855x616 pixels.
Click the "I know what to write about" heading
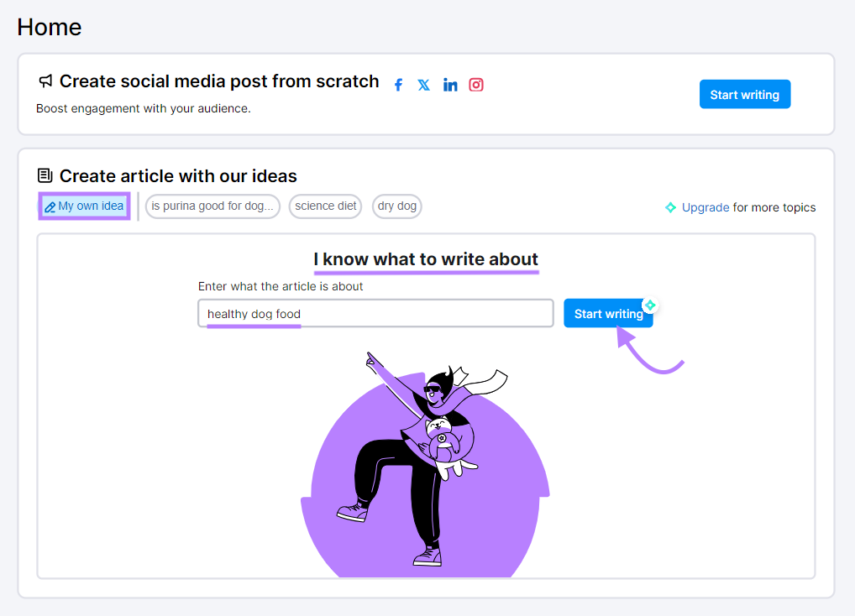(426, 259)
